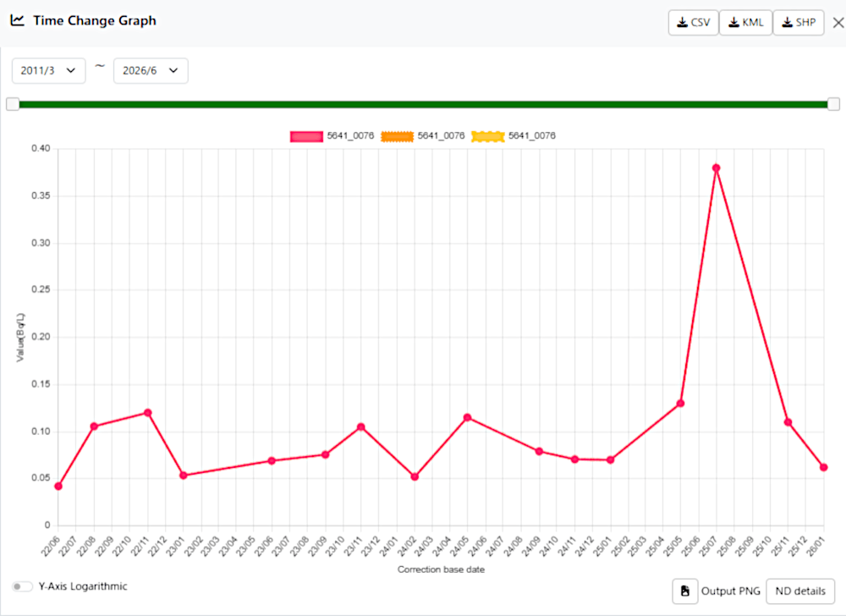Select the data point at 23/09
The width and height of the screenshot is (846, 616).
[326, 454]
